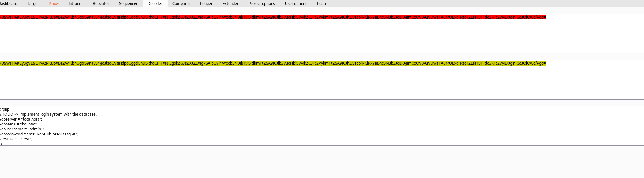
Task: Select the Proxy tab
Action: (54, 4)
